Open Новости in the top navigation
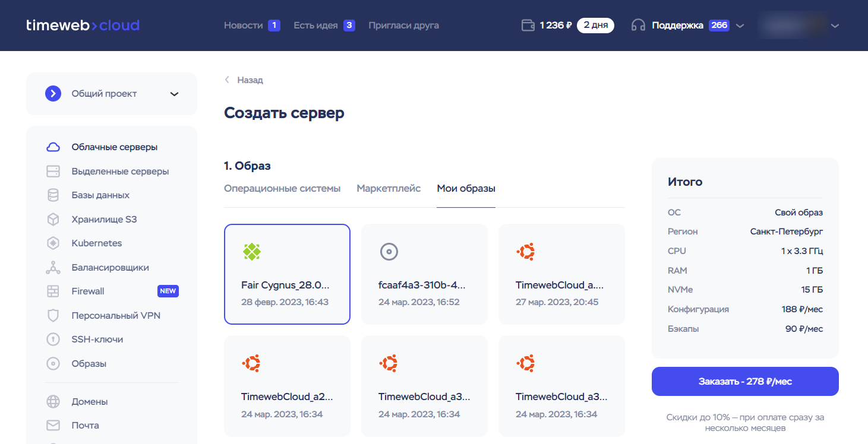The height and width of the screenshot is (444, 868). tap(243, 26)
